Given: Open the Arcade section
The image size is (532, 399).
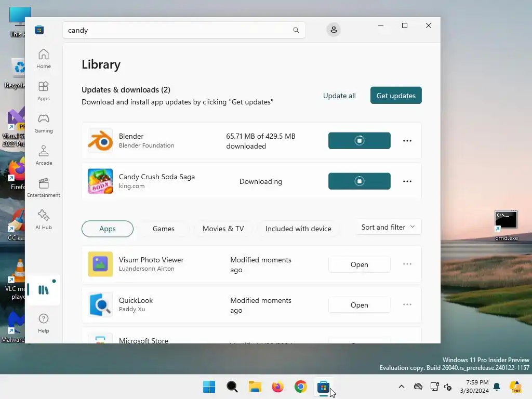Looking at the screenshot, I should point(44,155).
